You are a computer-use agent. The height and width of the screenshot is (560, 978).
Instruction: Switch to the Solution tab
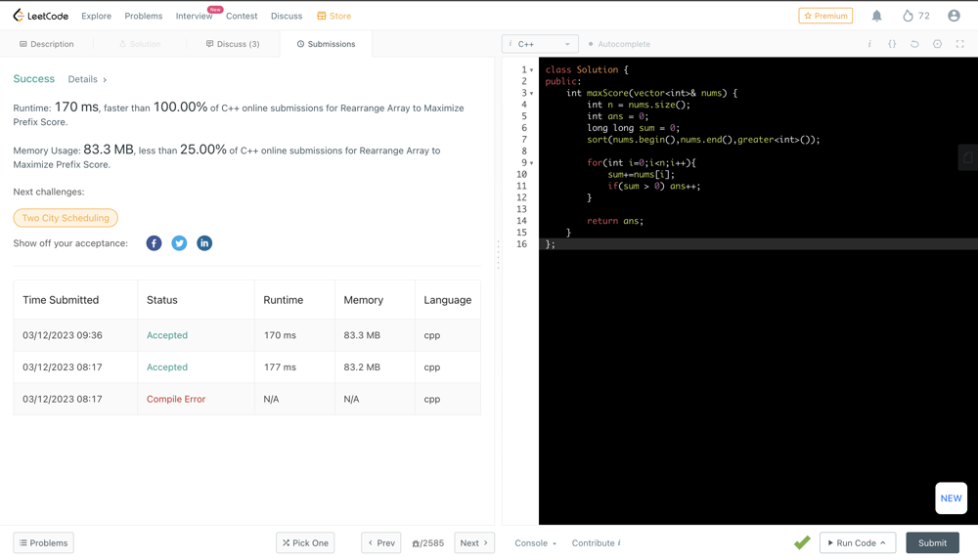(140, 44)
